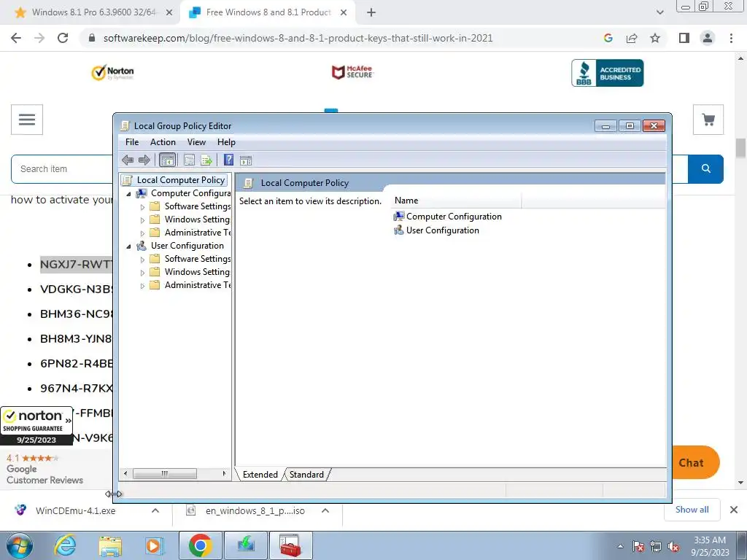The height and width of the screenshot is (560, 747).
Task: Collapse the Computer Configuration tree node
Action: [x=128, y=194]
